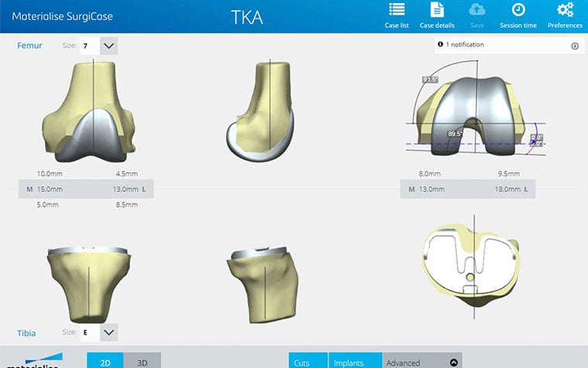Click the 91.5° angle label

point(430,80)
